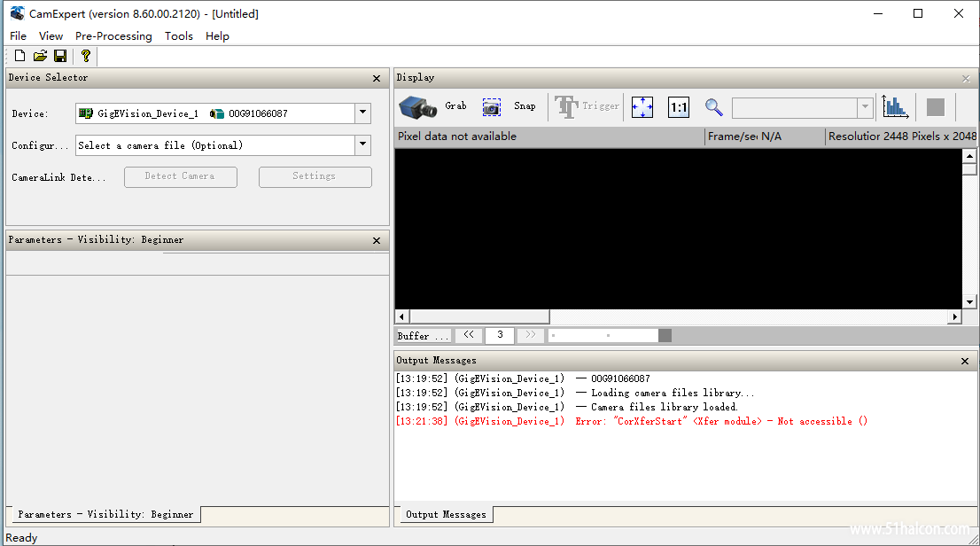
Task: Go to next buffer with >> button
Action: point(531,335)
